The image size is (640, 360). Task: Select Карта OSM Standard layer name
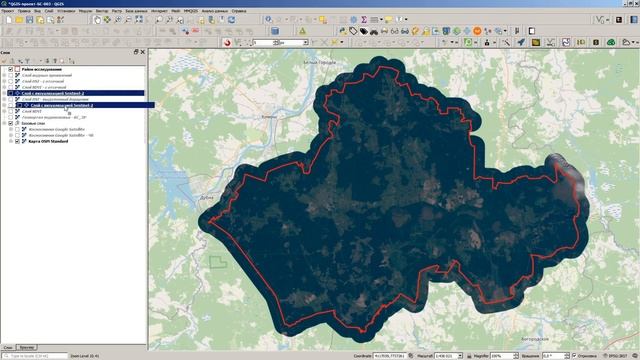point(48,141)
